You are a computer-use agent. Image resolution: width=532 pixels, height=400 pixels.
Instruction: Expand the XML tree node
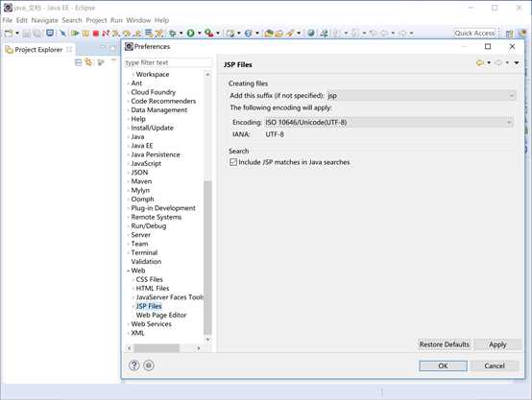[x=129, y=333]
